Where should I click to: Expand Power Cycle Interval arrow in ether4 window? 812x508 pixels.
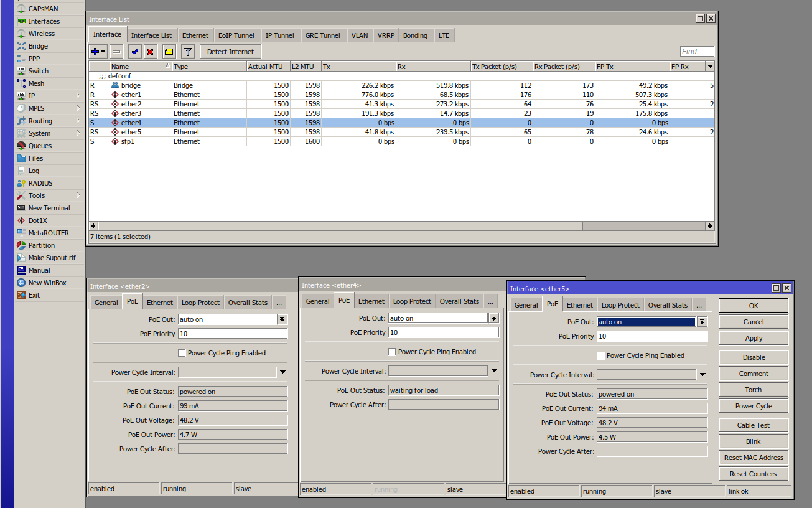[494, 371]
